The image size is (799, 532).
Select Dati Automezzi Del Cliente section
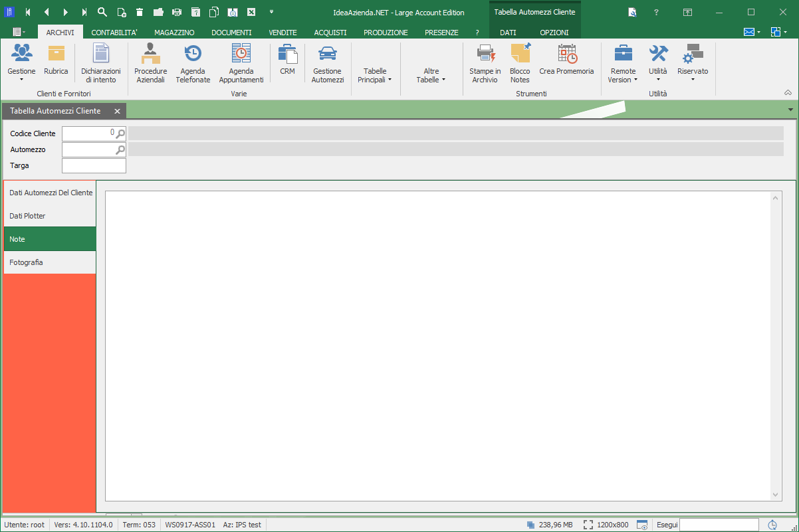click(50, 193)
